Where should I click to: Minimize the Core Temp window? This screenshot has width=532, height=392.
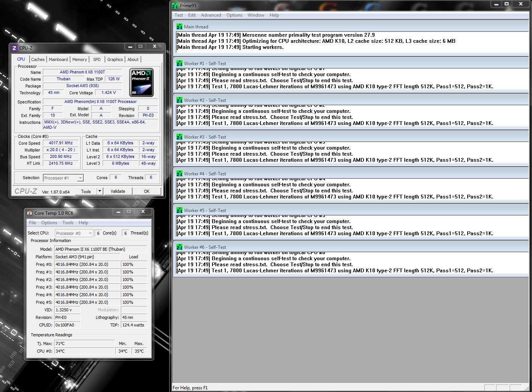pos(118,212)
